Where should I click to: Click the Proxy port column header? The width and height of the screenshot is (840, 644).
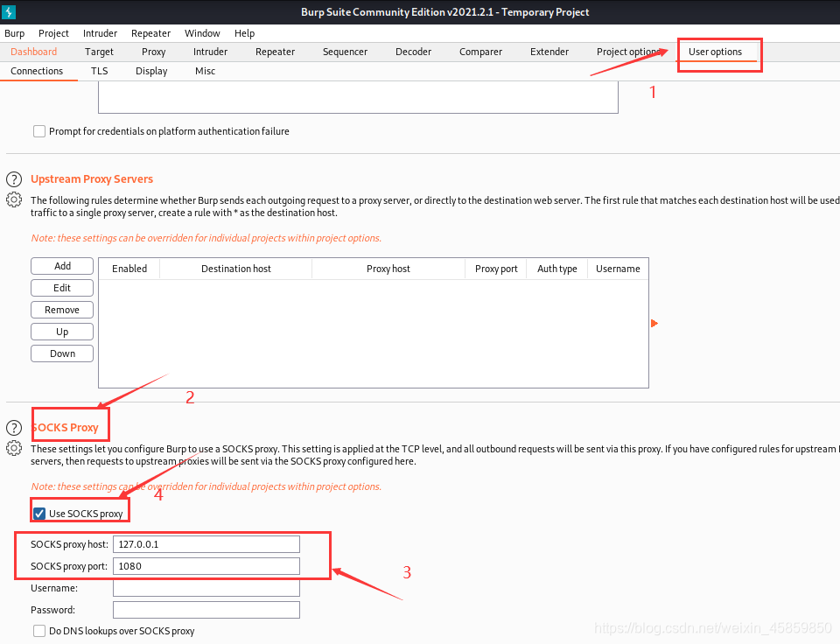click(x=496, y=269)
